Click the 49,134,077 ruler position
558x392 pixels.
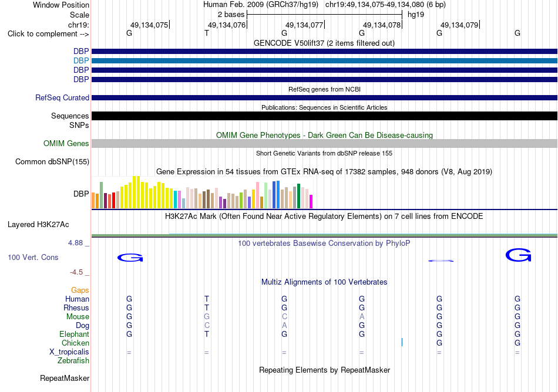click(304, 25)
